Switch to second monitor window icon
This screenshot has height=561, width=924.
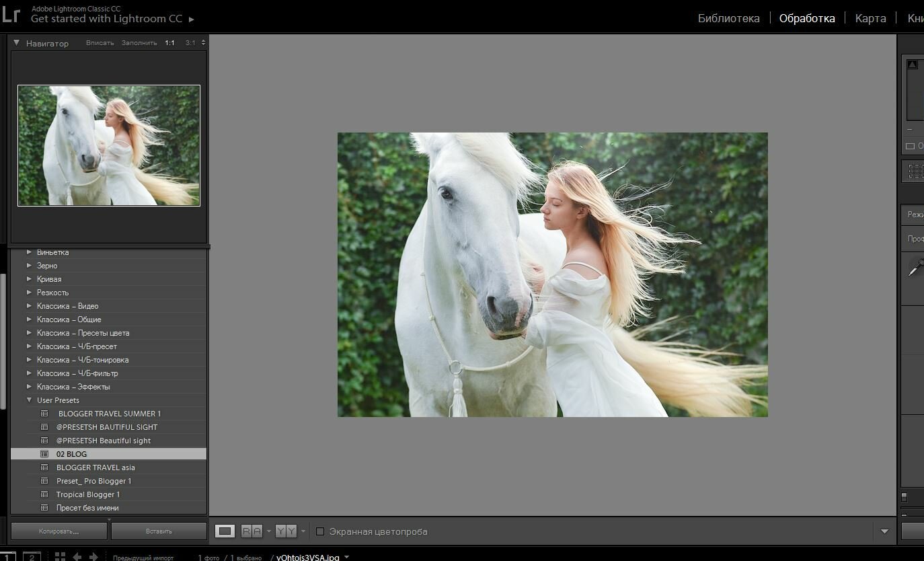32,556
